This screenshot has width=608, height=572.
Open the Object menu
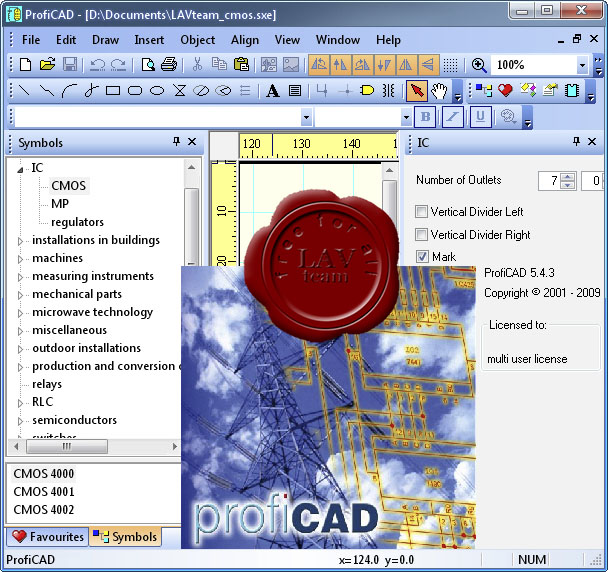coord(197,40)
